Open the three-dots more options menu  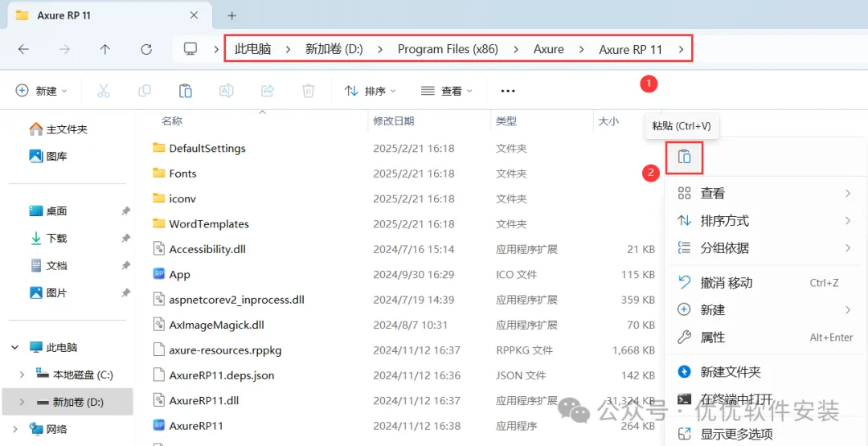(x=508, y=92)
